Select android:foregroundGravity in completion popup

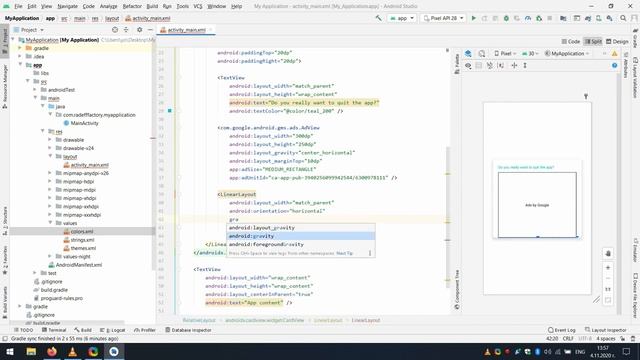click(301, 244)
